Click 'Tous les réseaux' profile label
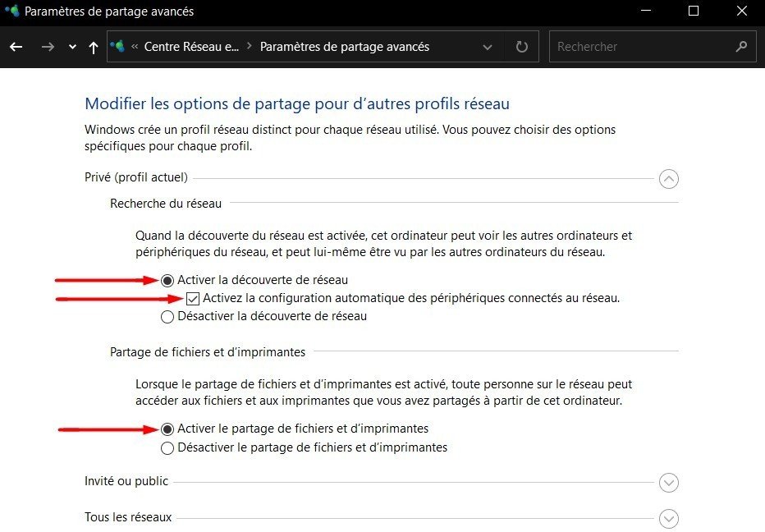The image size is (765, 532). (128, 517)
